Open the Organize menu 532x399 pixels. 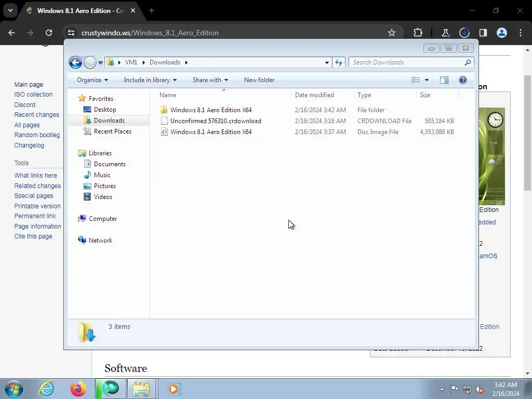tap(92, 80)
